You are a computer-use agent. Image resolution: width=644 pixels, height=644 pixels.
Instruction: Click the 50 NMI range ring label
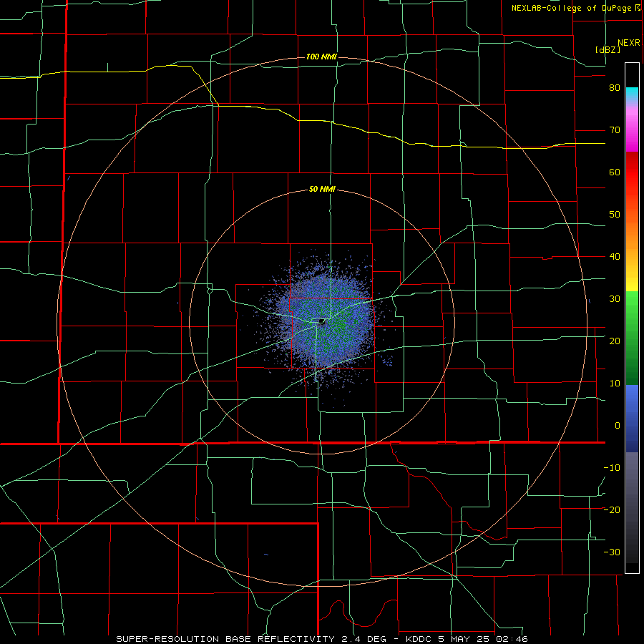coord(322,190)
